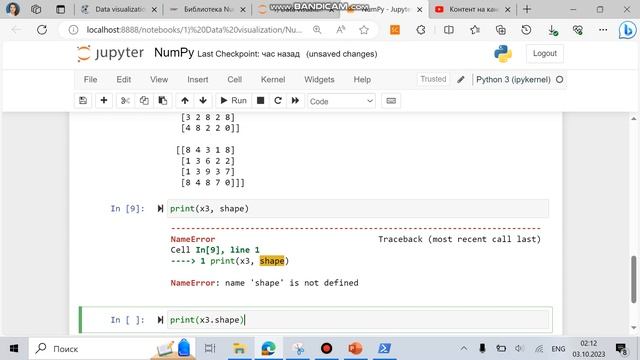
Task: Open browser downloads icon
Action: [x=552, y=30]
